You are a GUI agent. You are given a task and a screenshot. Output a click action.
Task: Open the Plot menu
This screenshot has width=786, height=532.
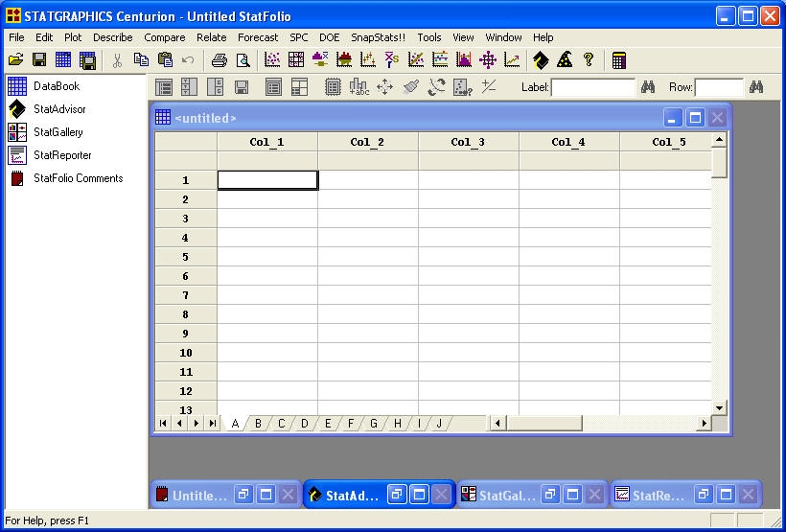(73, 37)
